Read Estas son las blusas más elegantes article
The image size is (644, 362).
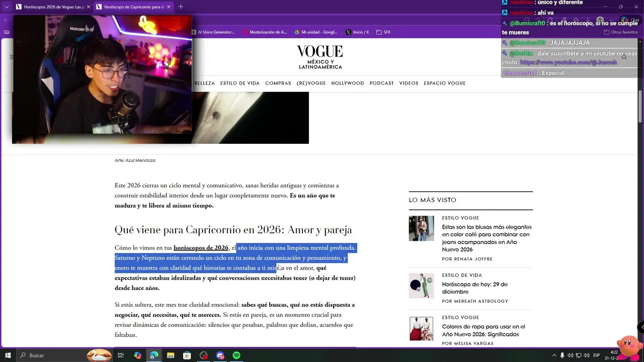[487, 238]
